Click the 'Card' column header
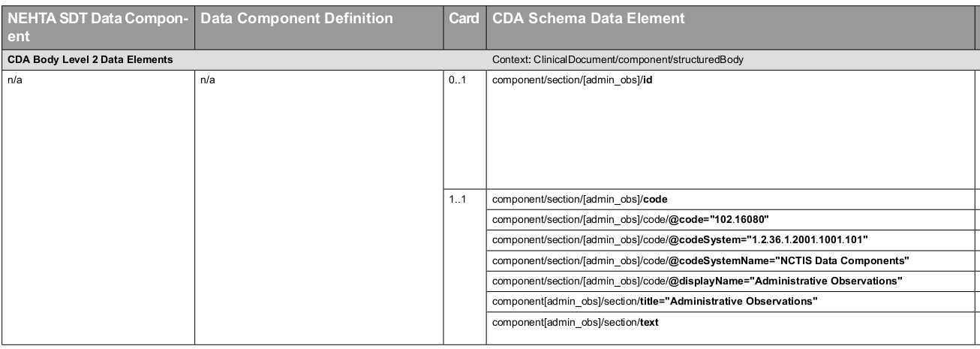 point(464,19)
